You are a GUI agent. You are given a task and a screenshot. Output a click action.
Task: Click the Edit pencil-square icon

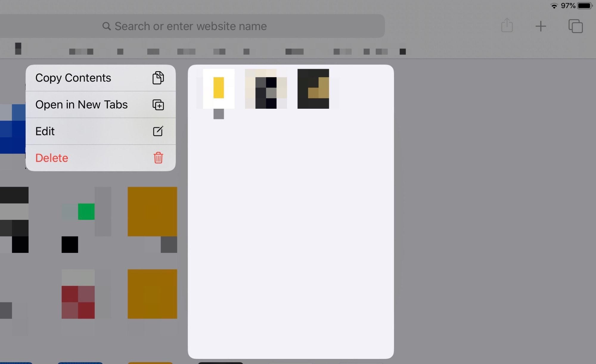(158, 131)
